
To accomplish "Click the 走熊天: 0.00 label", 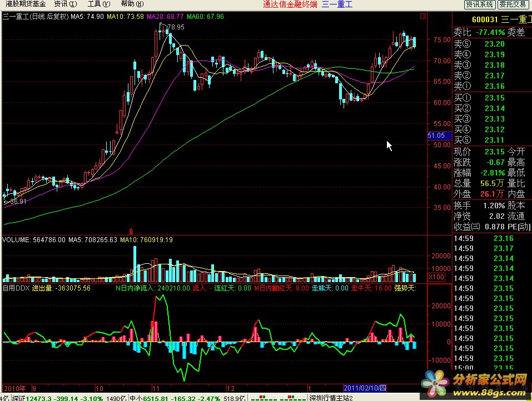I will [330, 288].
